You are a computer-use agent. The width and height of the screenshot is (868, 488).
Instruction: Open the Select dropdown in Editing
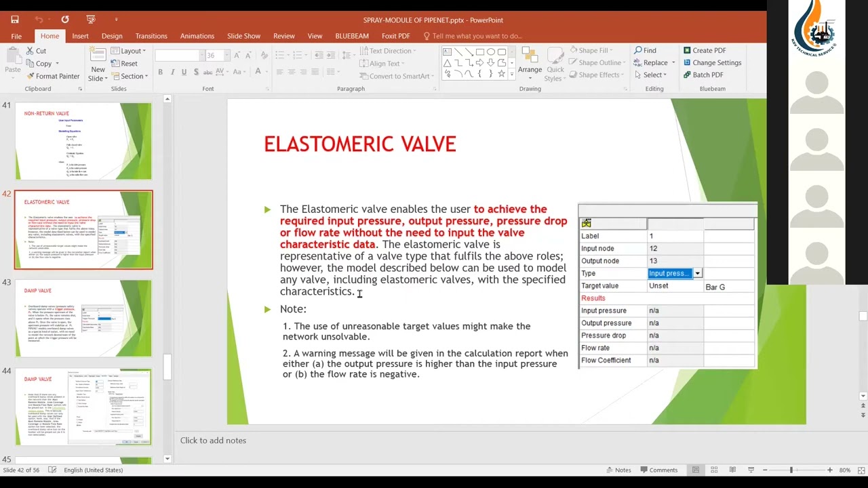tap(650, 75)
